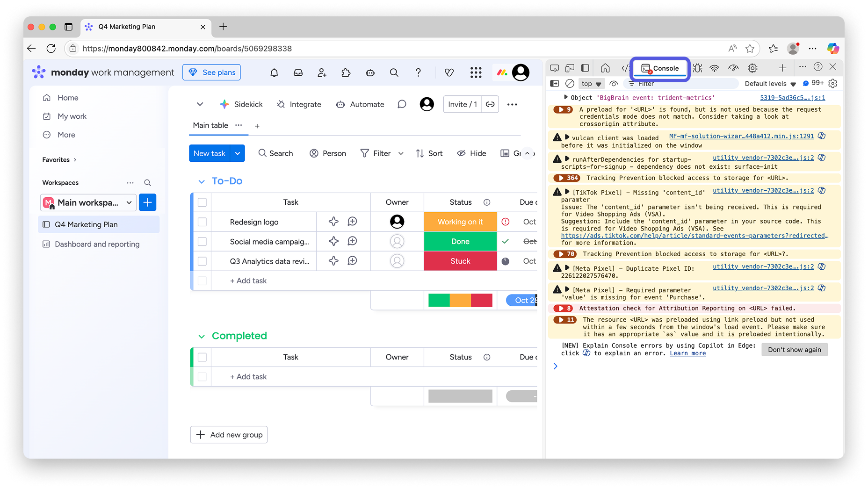
Task: Clear the console with the clear icon
Action: [570, 84]
